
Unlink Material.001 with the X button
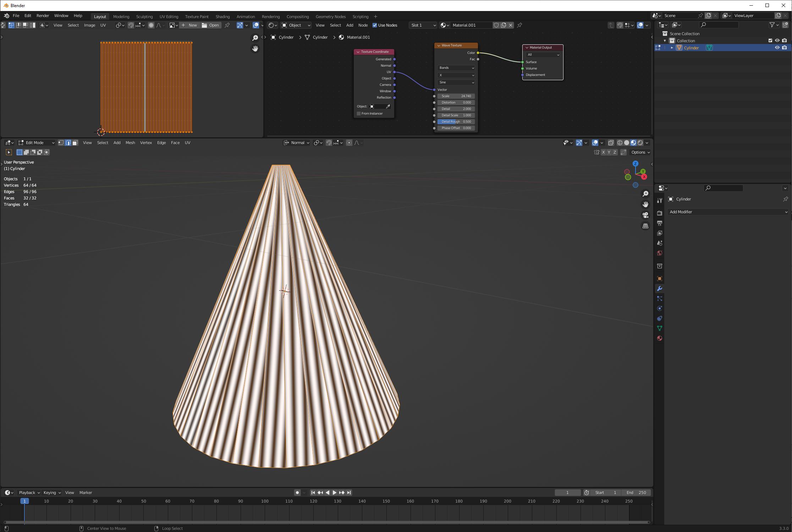click(511, 25)
